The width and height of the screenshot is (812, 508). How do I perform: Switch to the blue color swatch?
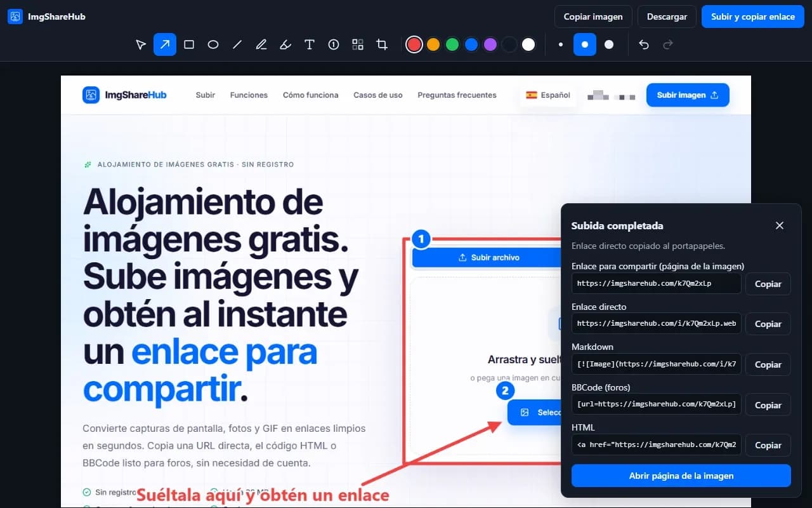click(x=471, y=44)
